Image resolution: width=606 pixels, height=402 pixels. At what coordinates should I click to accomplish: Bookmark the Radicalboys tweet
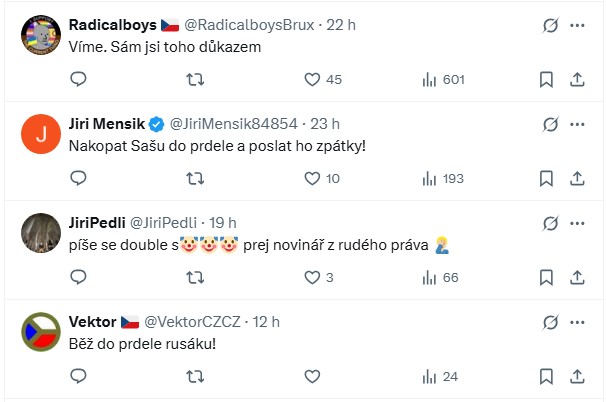click(546, 79)
